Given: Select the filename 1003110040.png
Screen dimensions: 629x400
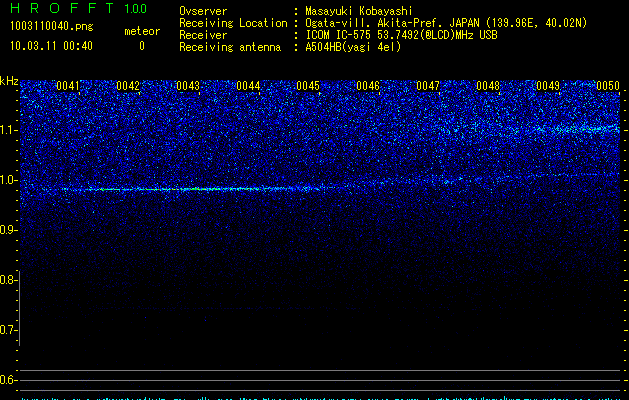Looking at the screenshot, I should point(51,26).
